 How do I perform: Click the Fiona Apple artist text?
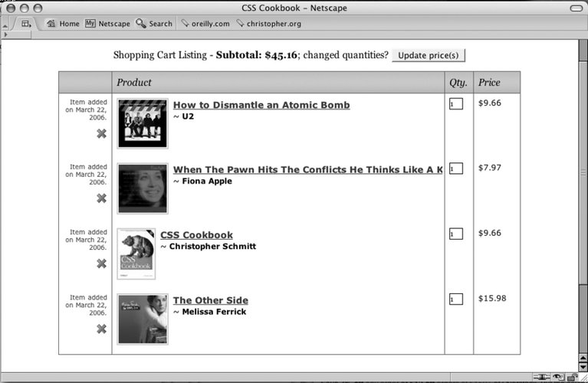tap(207, 181)
